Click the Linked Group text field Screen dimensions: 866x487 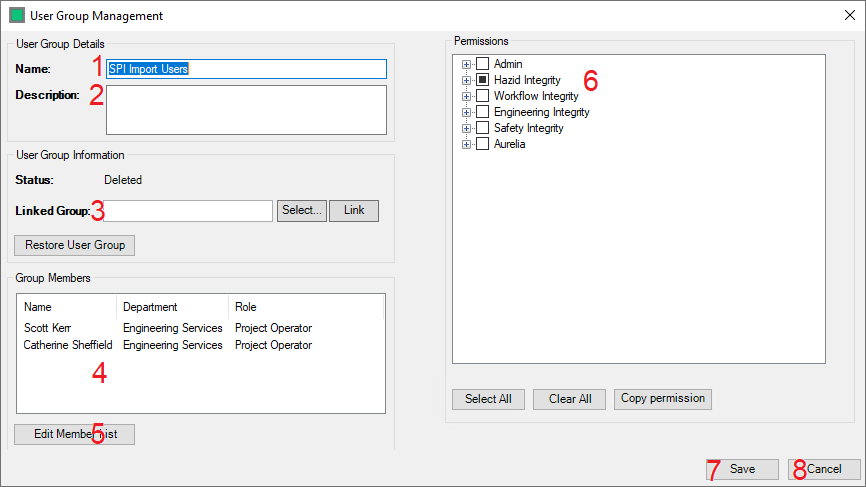[x=188, y=211]
